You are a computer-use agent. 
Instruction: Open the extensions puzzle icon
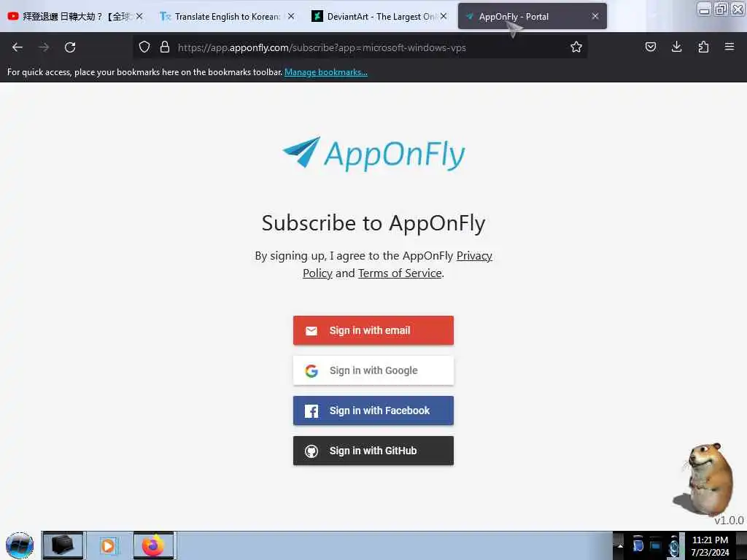(x=703, y=47)
